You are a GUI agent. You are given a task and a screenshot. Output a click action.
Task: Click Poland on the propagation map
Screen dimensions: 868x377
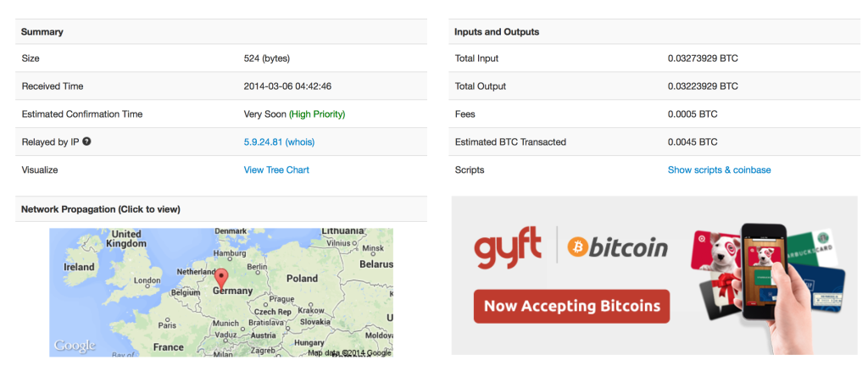[x=301, y=278]
